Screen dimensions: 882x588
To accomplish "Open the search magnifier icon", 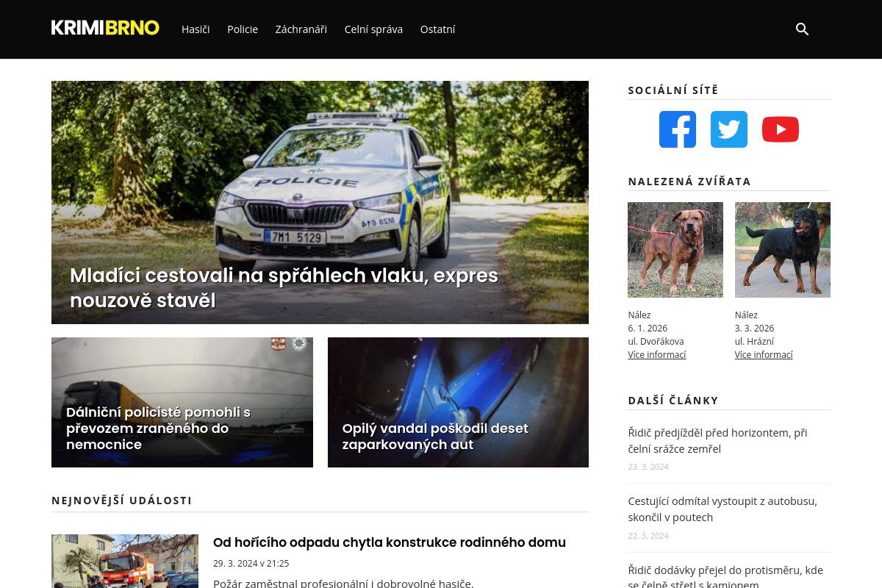I will tap(802, 29).
